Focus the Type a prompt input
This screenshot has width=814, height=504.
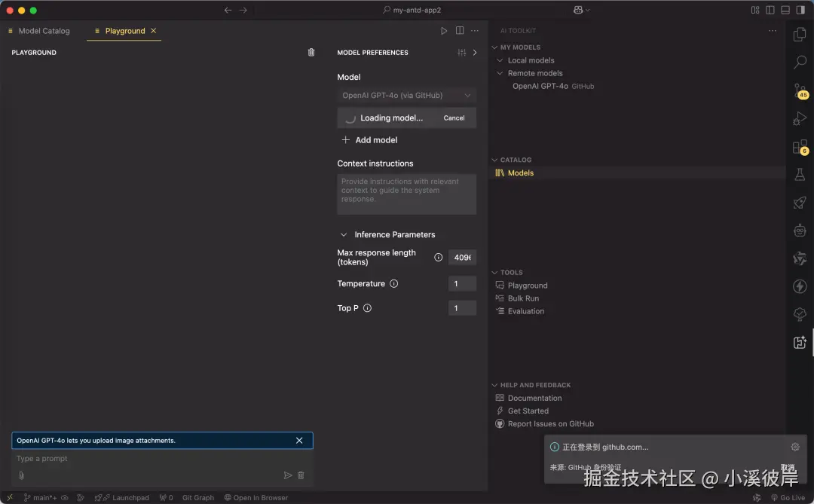pyautogui.click(x=162, y=459)
